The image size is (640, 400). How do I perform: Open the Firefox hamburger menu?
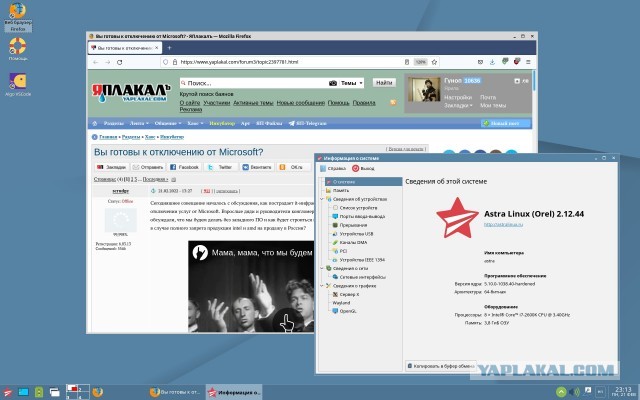pos(528,62)
